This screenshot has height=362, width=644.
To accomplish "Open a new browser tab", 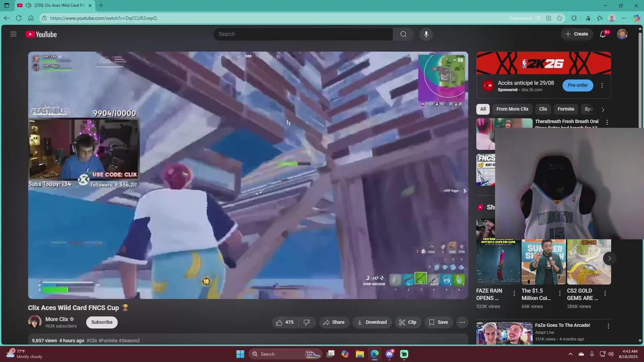I will tap(101, 6).
